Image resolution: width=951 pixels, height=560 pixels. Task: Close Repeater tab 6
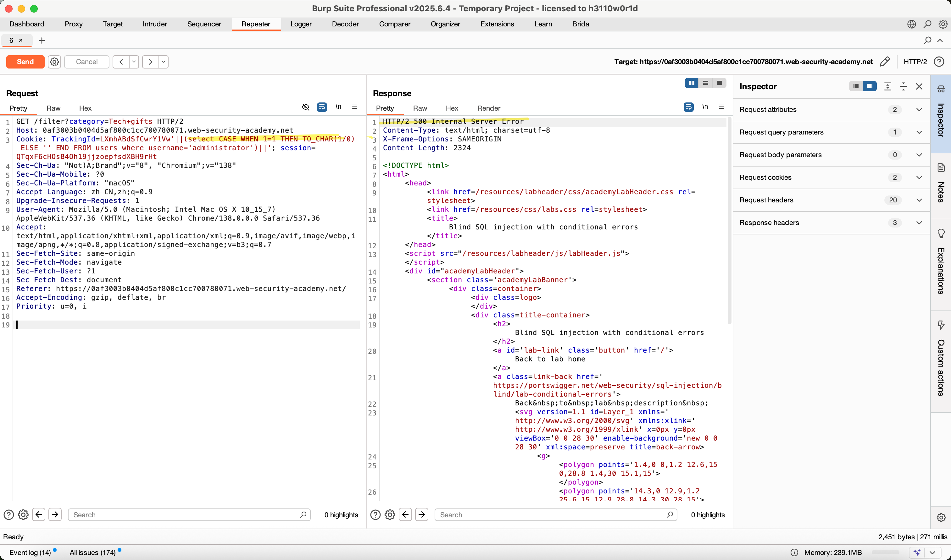tap(21, 40)
